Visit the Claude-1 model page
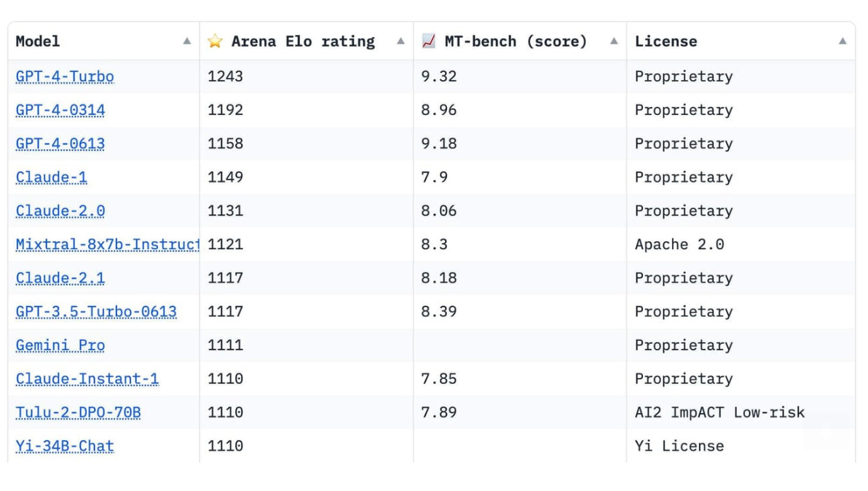 point(52,177)
